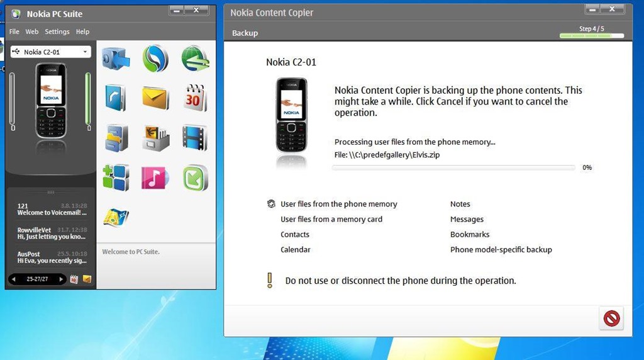Cancel the backup with the red button
The height and width of the screenshot is (360, 644).
click(x=611, y=318)
